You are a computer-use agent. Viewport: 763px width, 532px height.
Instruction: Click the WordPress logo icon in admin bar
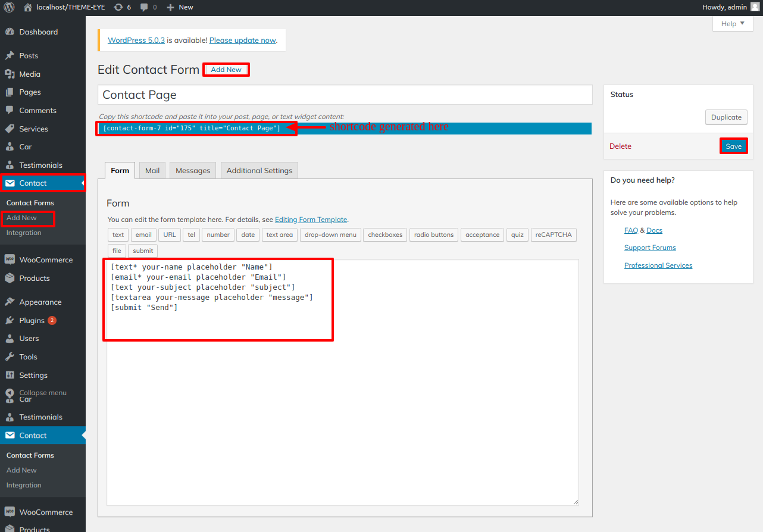pyautogui.click(x=9, y=7)
